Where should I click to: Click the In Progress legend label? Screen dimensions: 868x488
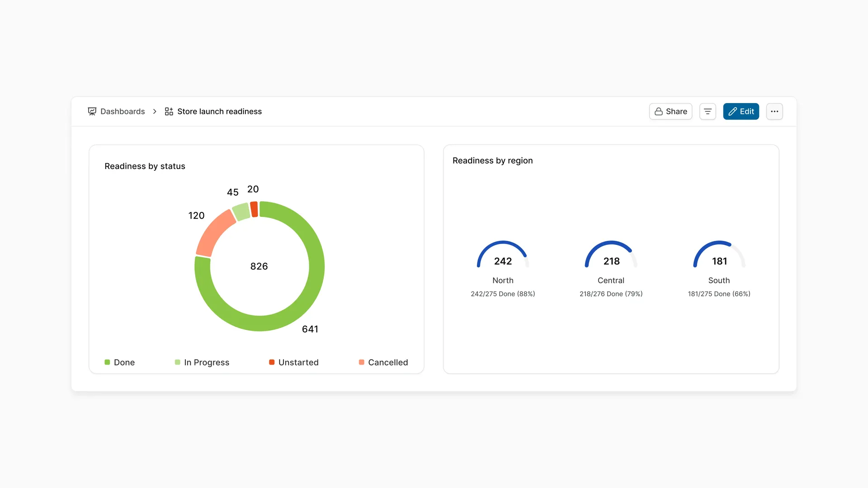(207, 362)
